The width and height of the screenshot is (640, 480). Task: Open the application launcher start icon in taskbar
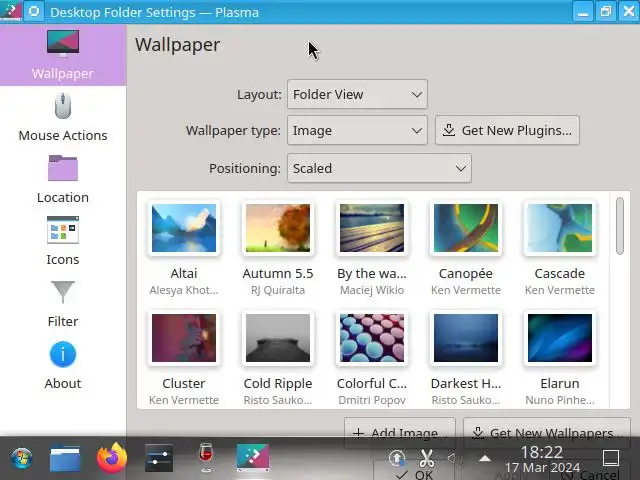point(22,458)
